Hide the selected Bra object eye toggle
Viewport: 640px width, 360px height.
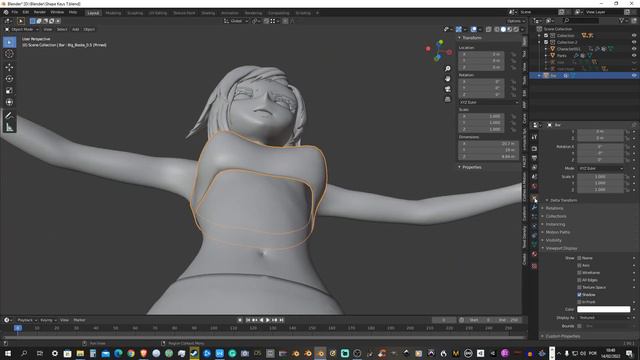(634, 76)
